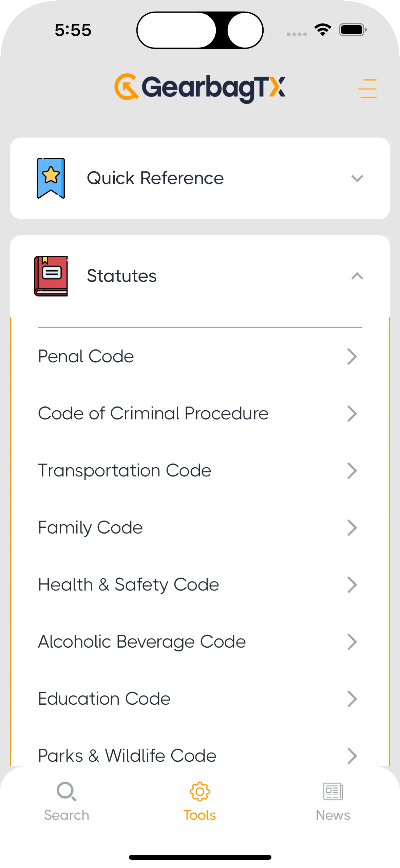Tap the Search magnifier icon
Viewport: 400px width, 868px height.
coord(66,791)
